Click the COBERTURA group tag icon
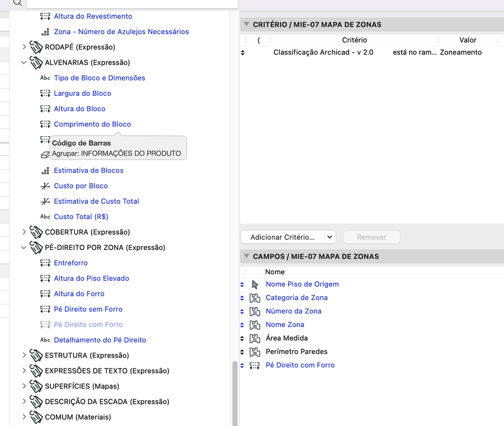Viewport: 504px width, 426px height. coord(36,232)
